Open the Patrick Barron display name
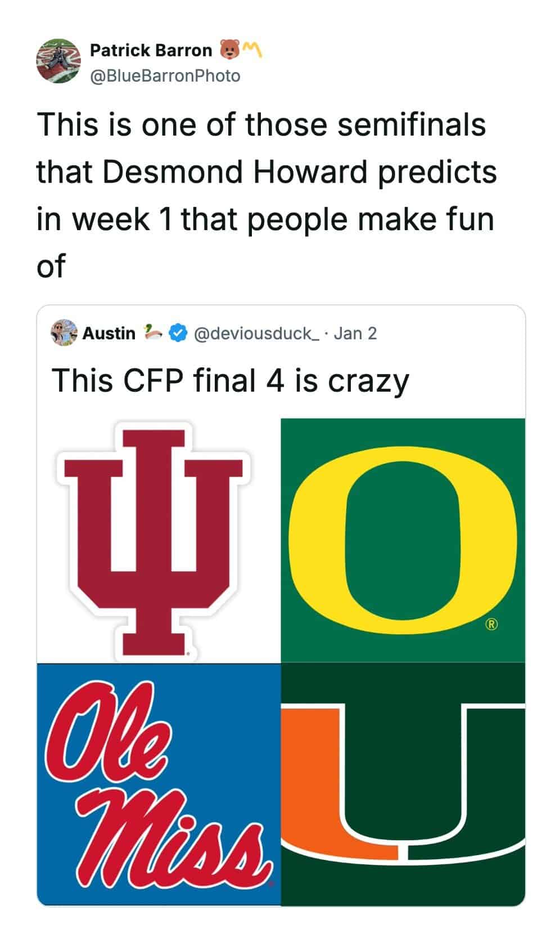560x942 pixels. [151, 51]
